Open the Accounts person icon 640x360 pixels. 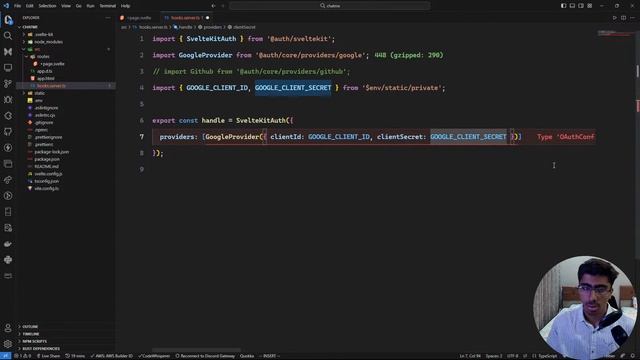pyautogui.click(x=8, y=328)
